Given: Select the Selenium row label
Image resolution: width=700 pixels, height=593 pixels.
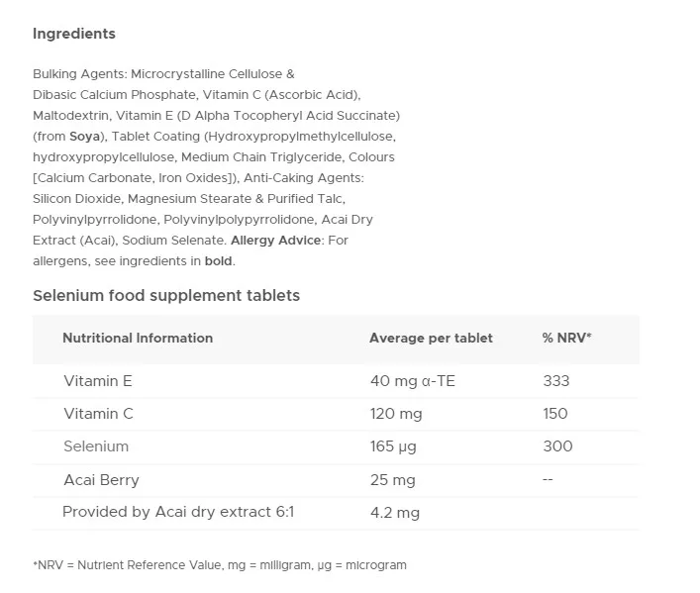Looking at the screenshot, I should pyautogui.click(x=96, y=446).
